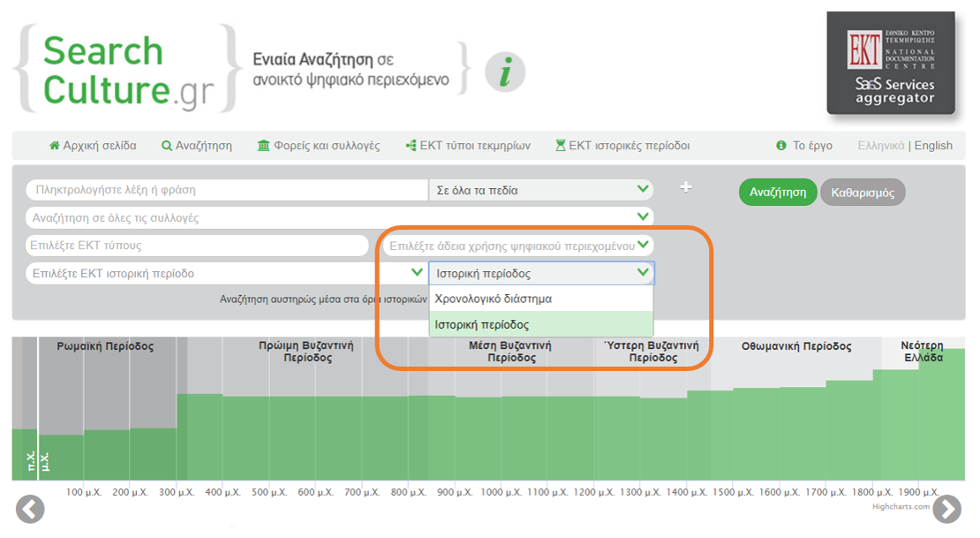Click the green Αναζήτηση search button
Screen dimensions: 980x538
click(778, 192)
